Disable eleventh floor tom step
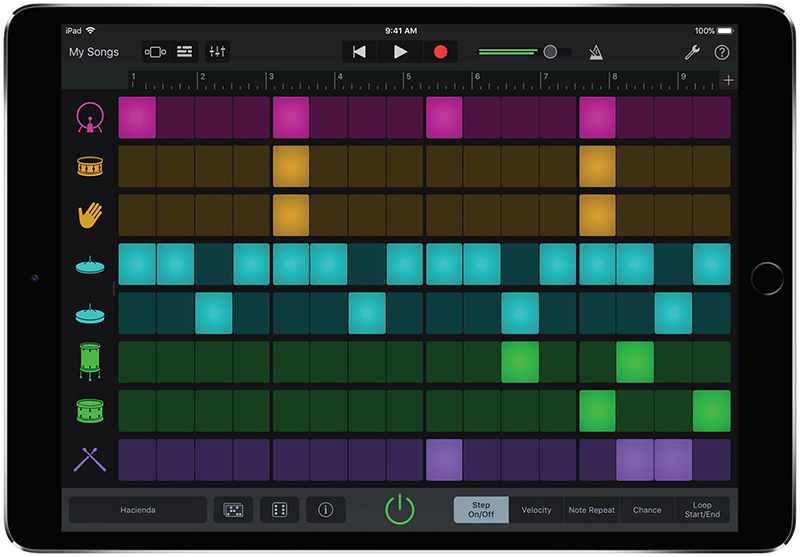 click(520, 362)
